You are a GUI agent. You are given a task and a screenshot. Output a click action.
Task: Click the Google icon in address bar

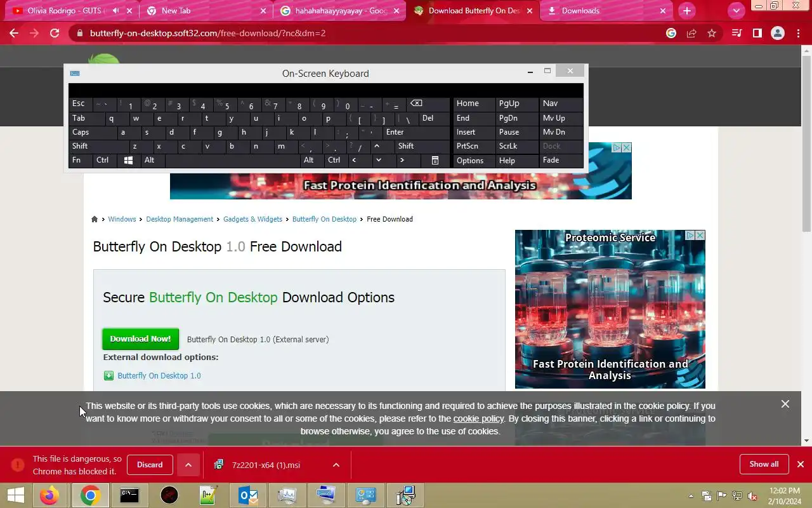point(671,33)
